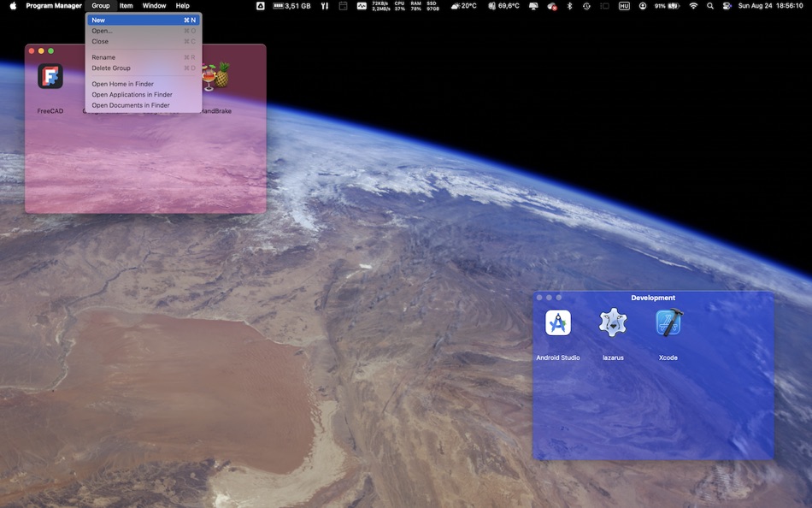Select Open... in the Group menu
The width and height of the screenshot is (812, 508).
[144, 31]
